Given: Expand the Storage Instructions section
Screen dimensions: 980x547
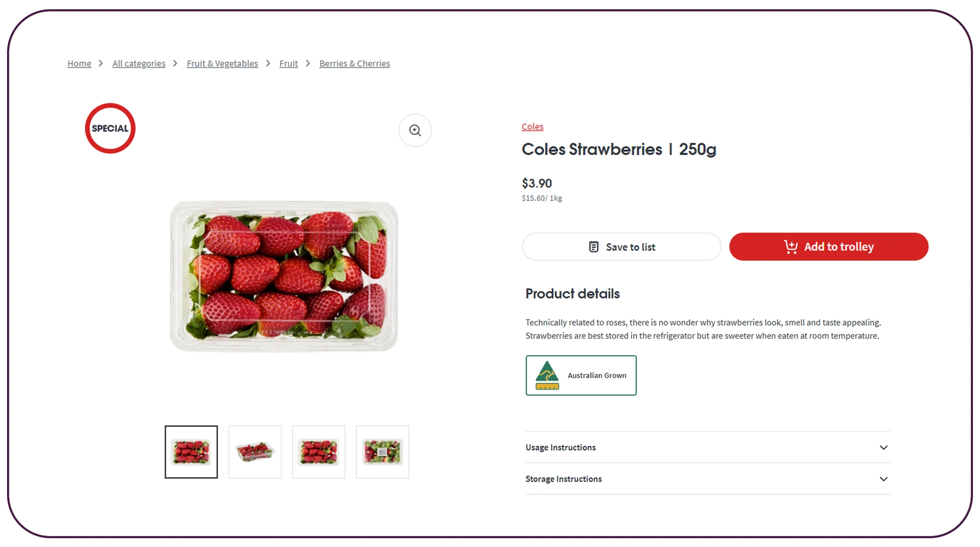Looking at the screenshot, I should pos(563,479).
